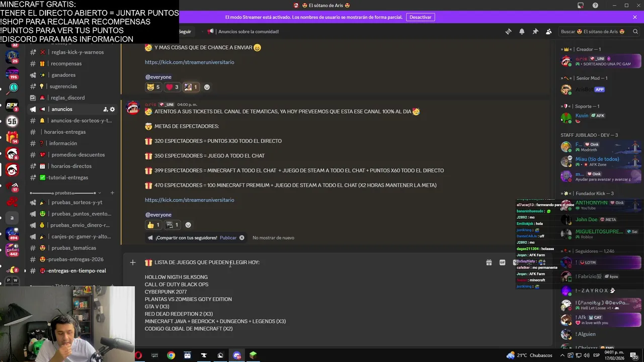This screenshot has width=644, height=362.
Task: Click the Seguir follow channel button
Action: (185, 31)
